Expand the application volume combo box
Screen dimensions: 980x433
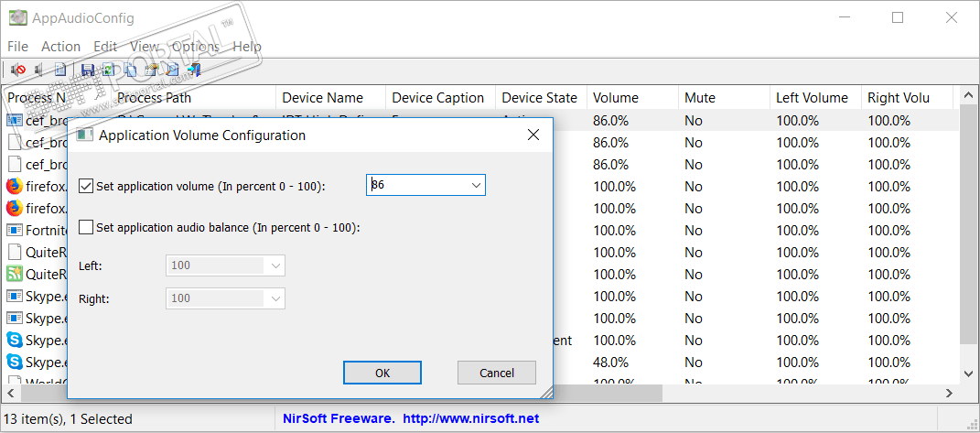point(476,186)
